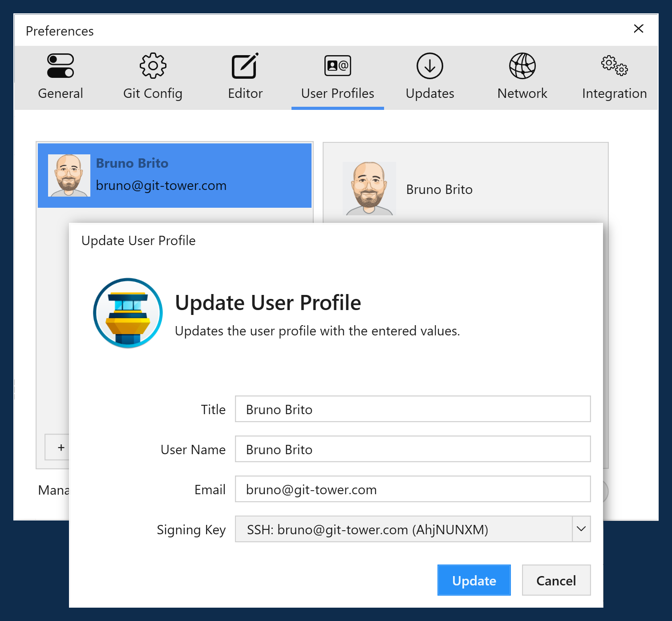Click the Signing Key chevron arrow

(581, 529)
